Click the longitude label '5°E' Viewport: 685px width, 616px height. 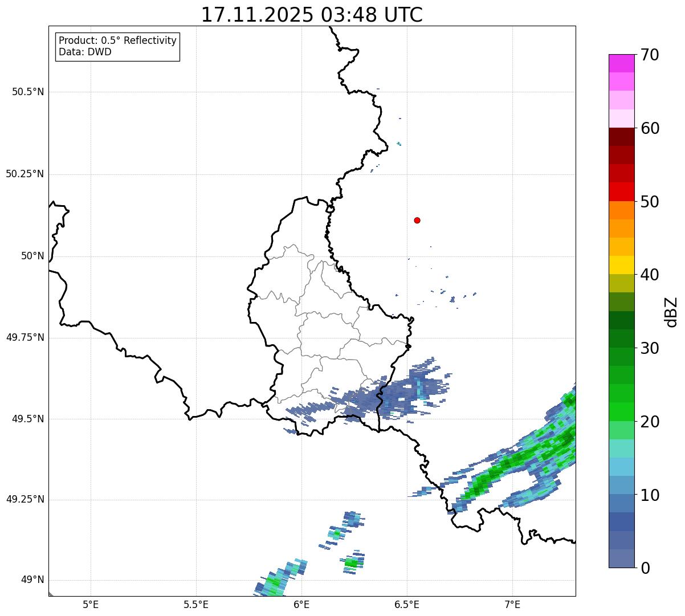pos(91,604)
